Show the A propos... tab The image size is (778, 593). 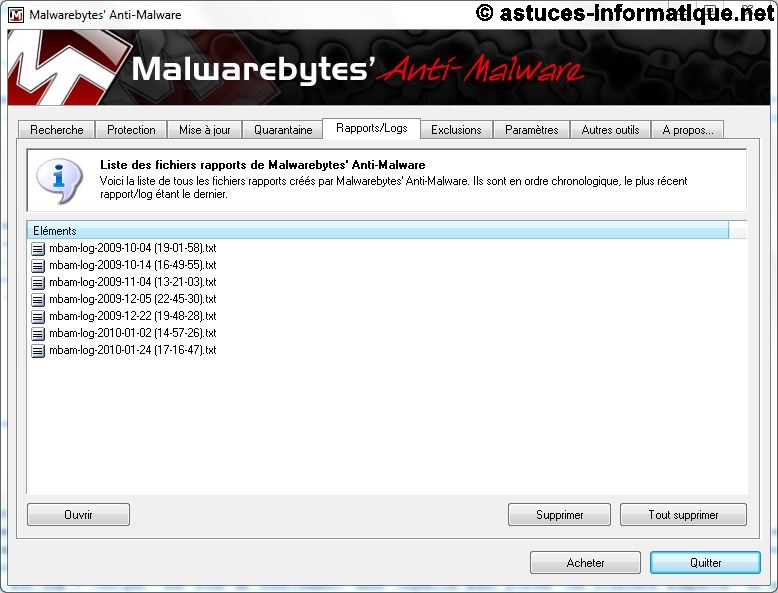tap(687, 130)
